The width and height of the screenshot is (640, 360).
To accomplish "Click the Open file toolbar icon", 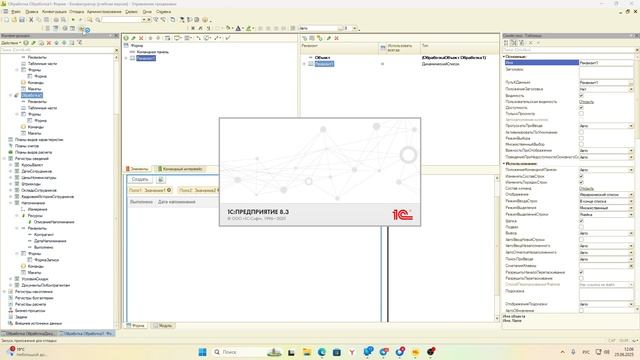I will 14,20.
